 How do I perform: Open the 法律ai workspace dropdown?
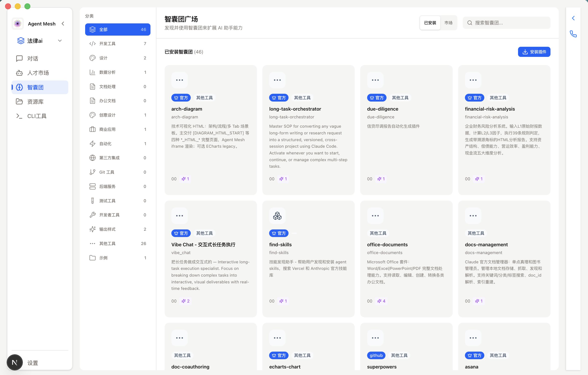click(x=40, y=41)
